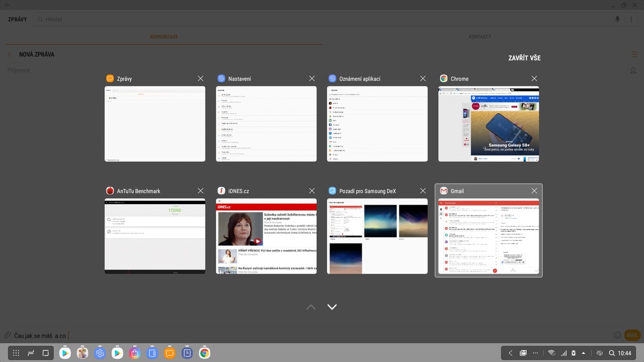Screen dimensions: 644x362
Task: Click the Wi-Fi status icon
Action: (551, 353)
